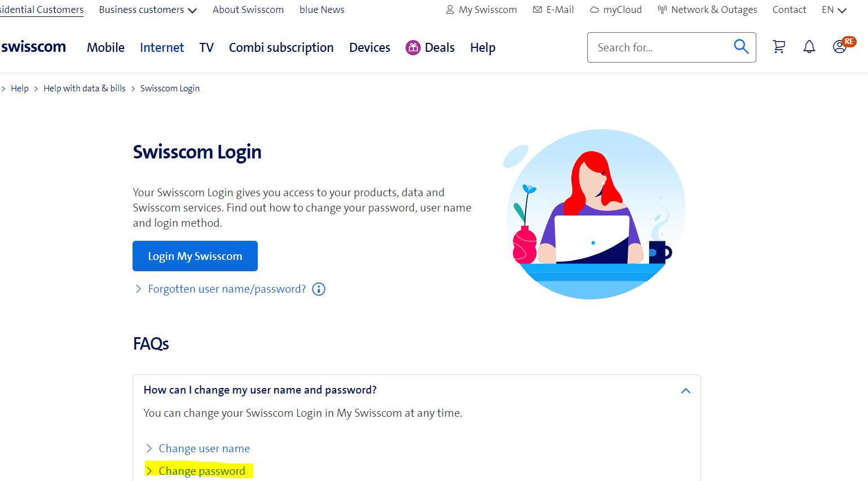868x481 pixels.
Task: Expand the Business customers dropdown
Action: (148, 10)
